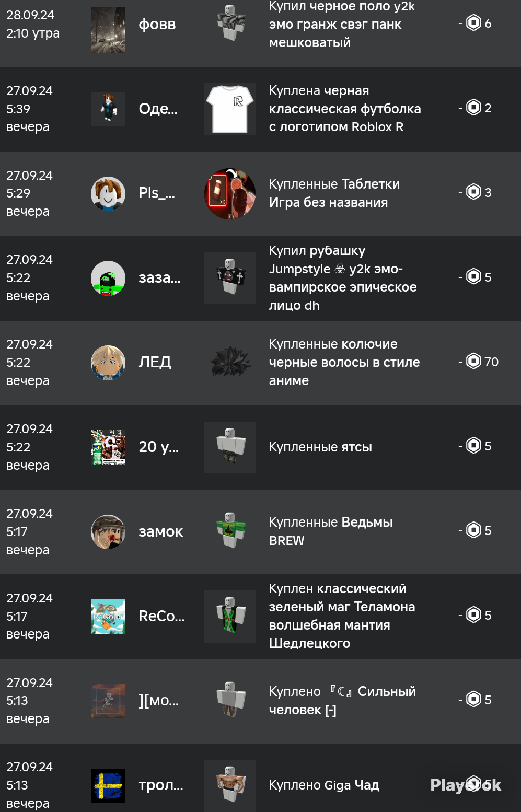Click the ЛЕД anime-face seller avatar
Image resolution: width=521 pixels, height=812 pixels.
pos(108,362)
